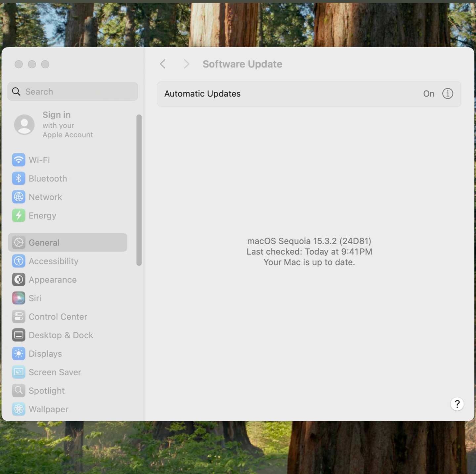The image size is (476, 474).
Task: Select Appearance in the sidebar
Action: coord(53,280)
